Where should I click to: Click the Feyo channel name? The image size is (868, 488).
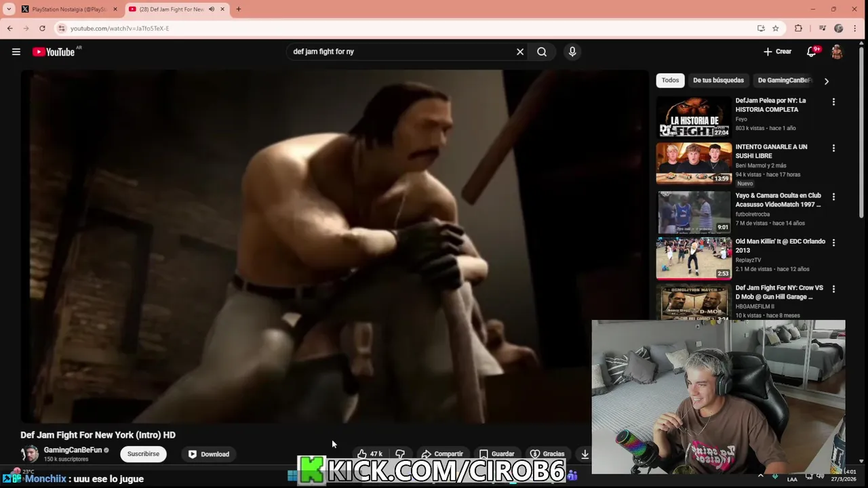[x=741, y=119]
